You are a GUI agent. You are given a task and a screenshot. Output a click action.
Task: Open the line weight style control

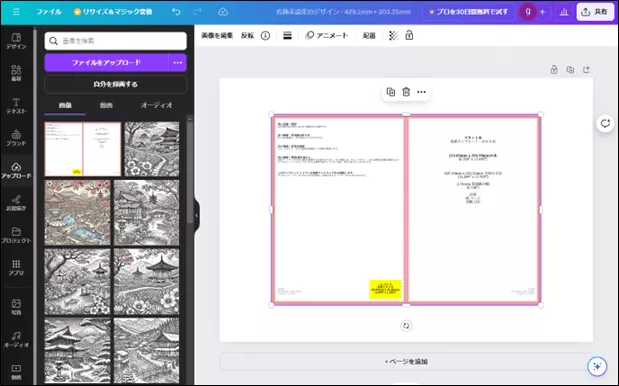tap(287, 36)
